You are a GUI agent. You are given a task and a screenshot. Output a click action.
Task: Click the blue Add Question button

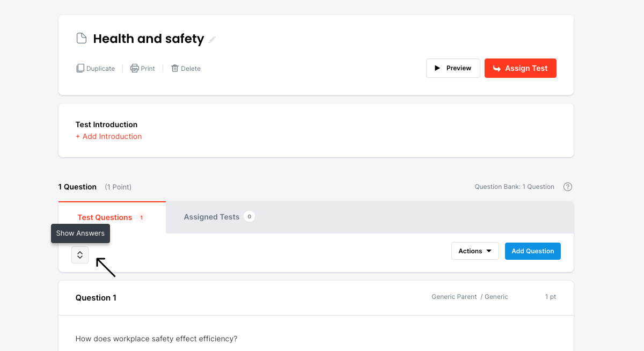click(532, 251)
